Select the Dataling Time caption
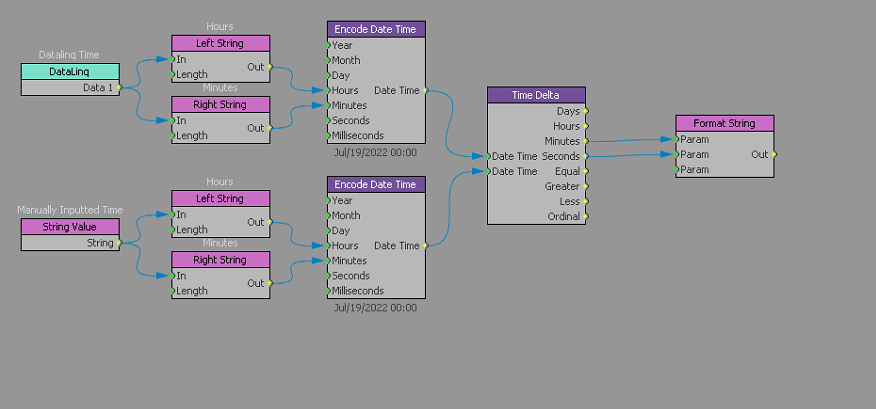The height and width of the screenshot is (409, 876). 69,55
